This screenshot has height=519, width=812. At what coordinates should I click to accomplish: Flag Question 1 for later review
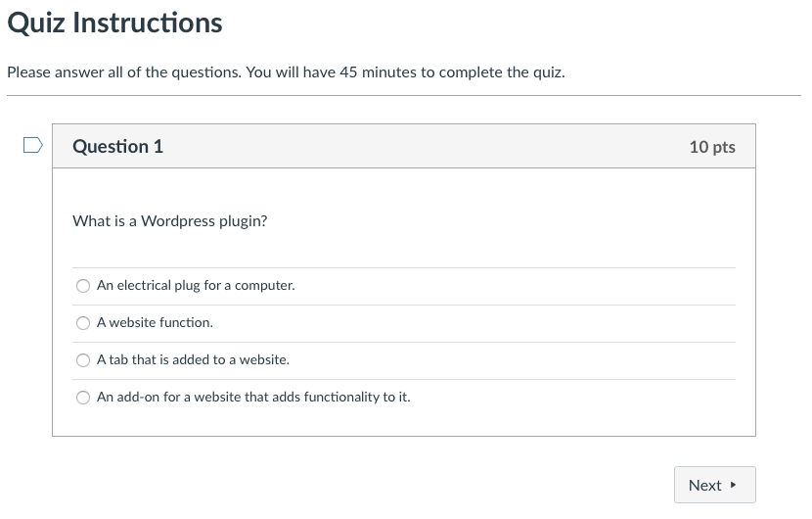click(32, 145)
